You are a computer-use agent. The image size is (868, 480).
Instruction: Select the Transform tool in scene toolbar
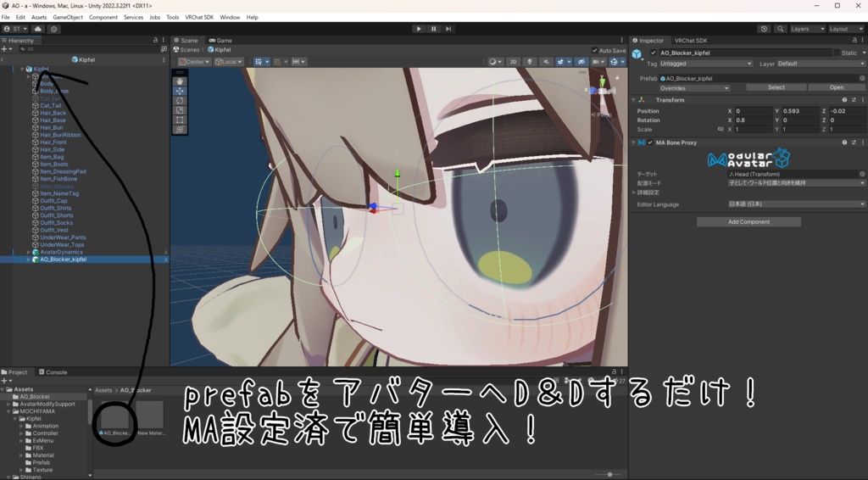coord(180,129)
